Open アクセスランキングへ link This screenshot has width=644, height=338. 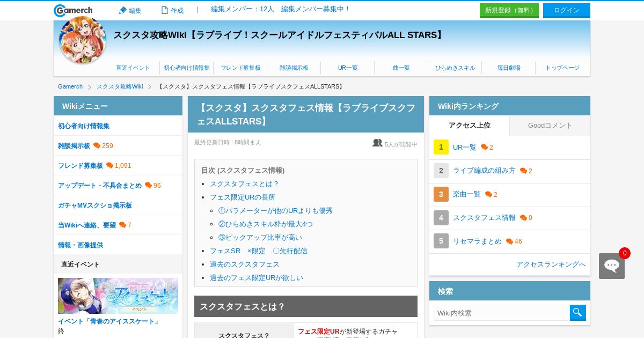tap(551, 264)
